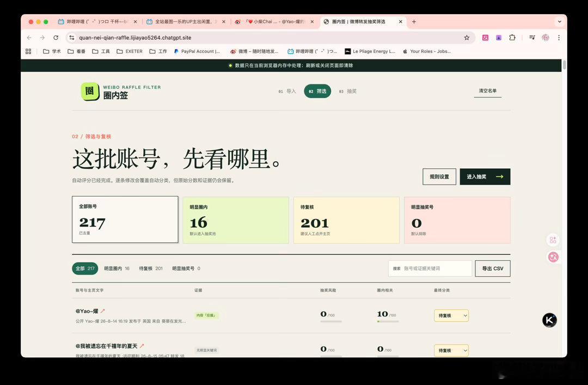
Task: Select the 明显圈内 16 green card
Action: pos(236,220)
